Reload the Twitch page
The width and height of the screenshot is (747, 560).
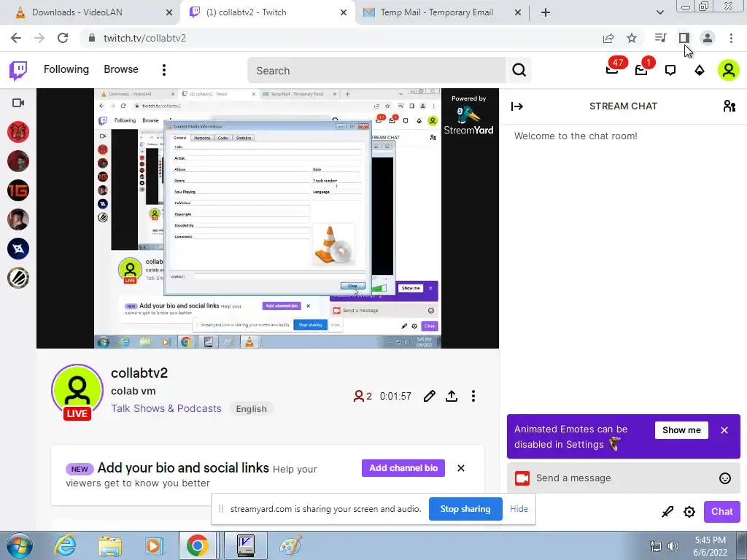[63, 38]
